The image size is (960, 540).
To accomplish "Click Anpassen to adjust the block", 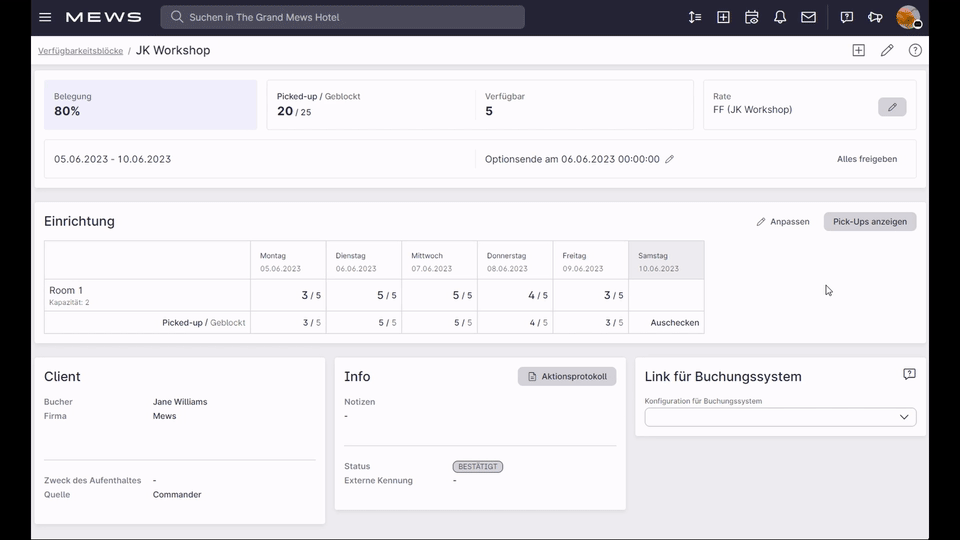I will (782, 222).
